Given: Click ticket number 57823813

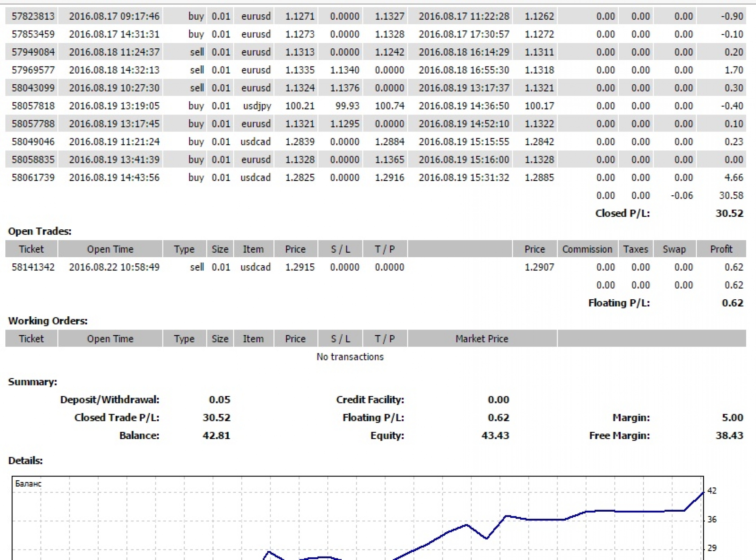Looking at the screenshot, I should (x=33, y=16).
